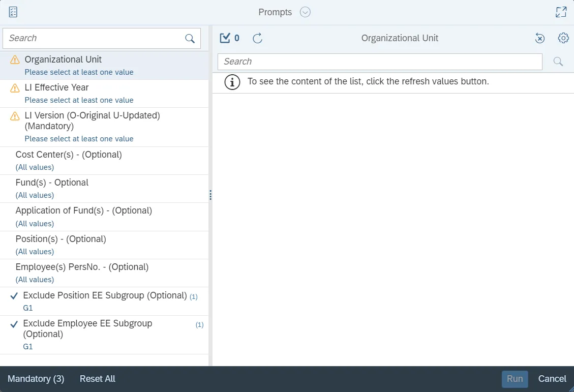The height and width of the screenshot is (392, 574).
Task: Expand the Prompts dropdown chevron
Action: [305, 12]
